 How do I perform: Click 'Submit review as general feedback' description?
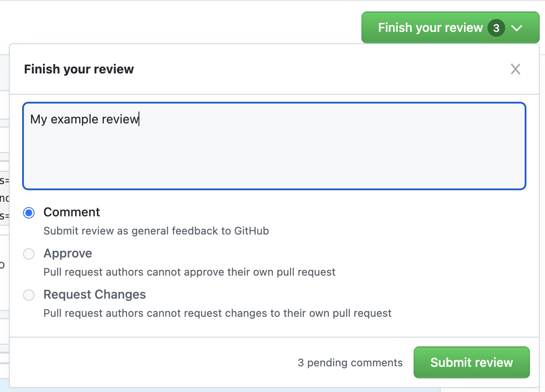pyautogui.click(x=156, y=231)
